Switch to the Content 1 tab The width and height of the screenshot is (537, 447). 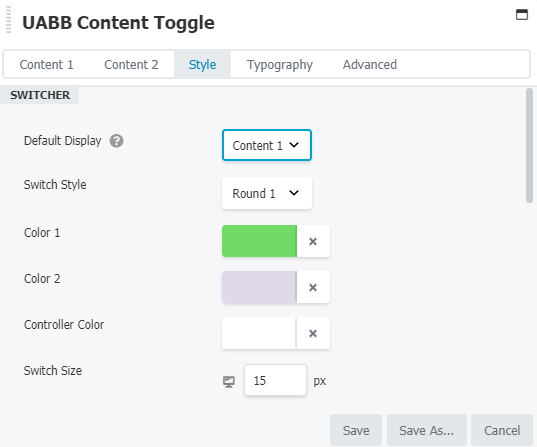47,64
